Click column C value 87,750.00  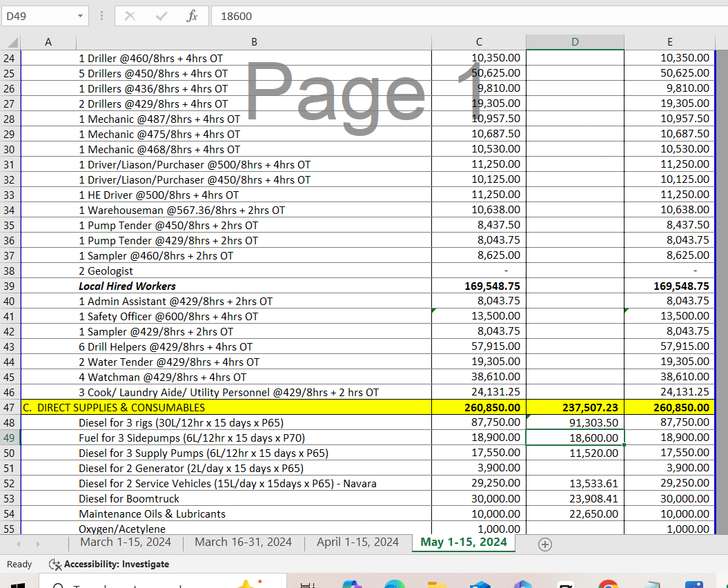[479, 422]
